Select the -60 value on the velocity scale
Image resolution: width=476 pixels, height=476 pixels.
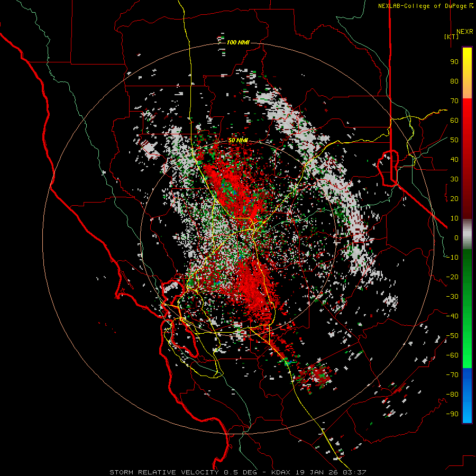[452, 355]
